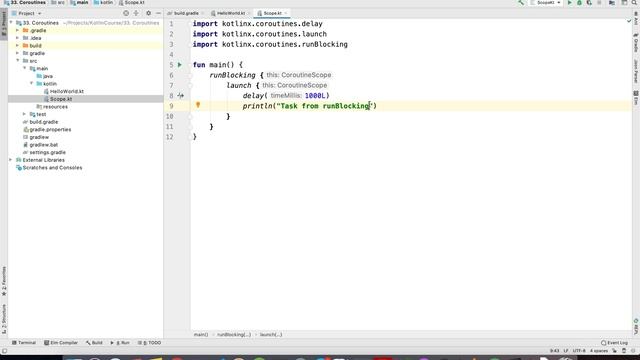Click LF line separator in status bar
The height and width of the screenshot is (360, 640).
pos(566,351)
